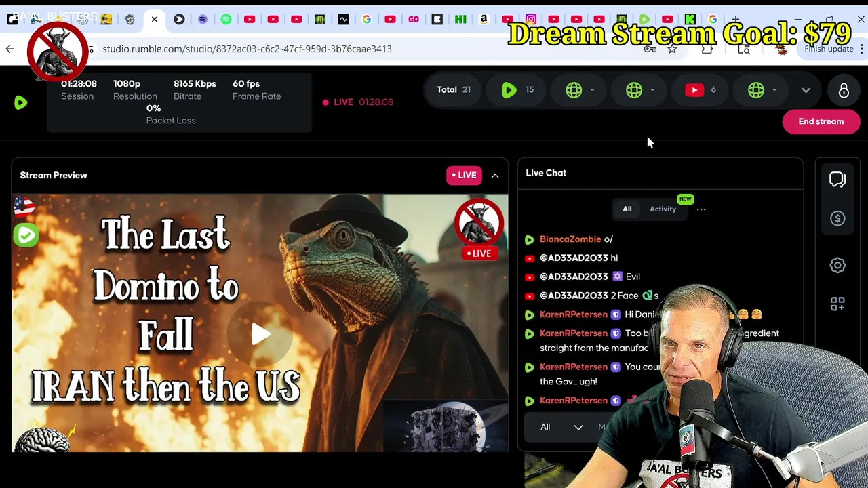This screenshot has width=868, height=488.
Task: Click the 1080p Resolution stat
Action: click(x=135, y=89)
